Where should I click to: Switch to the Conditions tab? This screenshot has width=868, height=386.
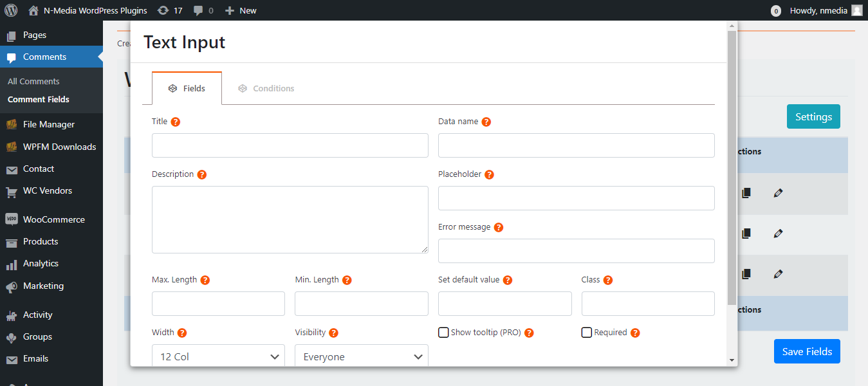click(x=266, y=88)
